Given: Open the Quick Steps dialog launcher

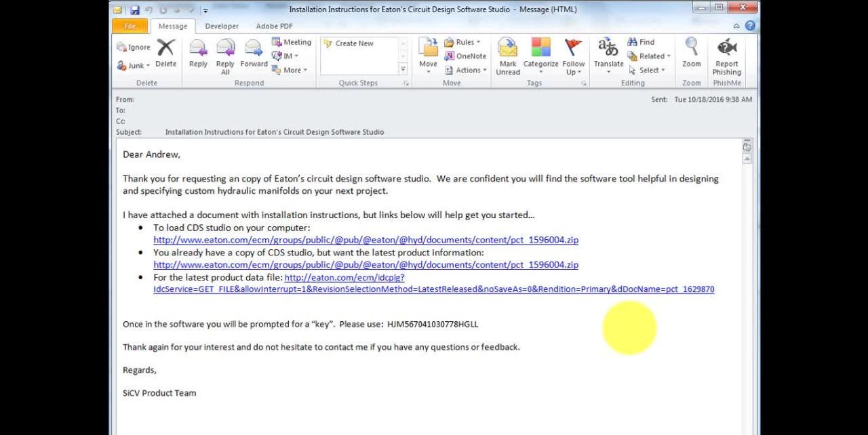Looking at the screenshot, I should (406, 83).
